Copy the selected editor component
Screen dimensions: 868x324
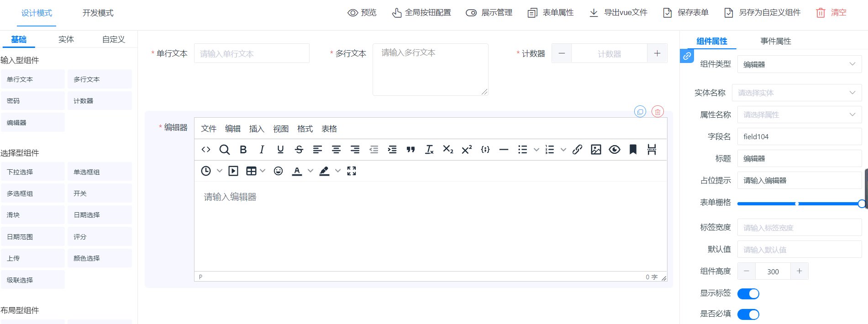640,112
